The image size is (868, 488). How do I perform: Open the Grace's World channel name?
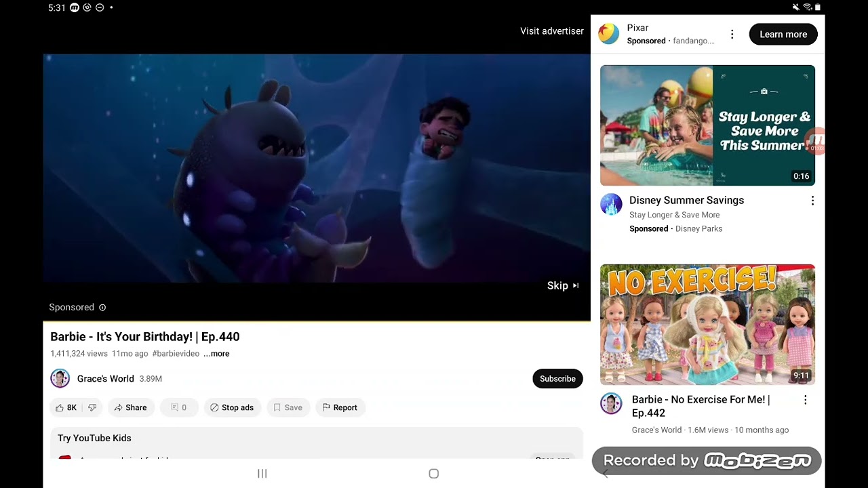pyautogui.click(x=105, y=378)
